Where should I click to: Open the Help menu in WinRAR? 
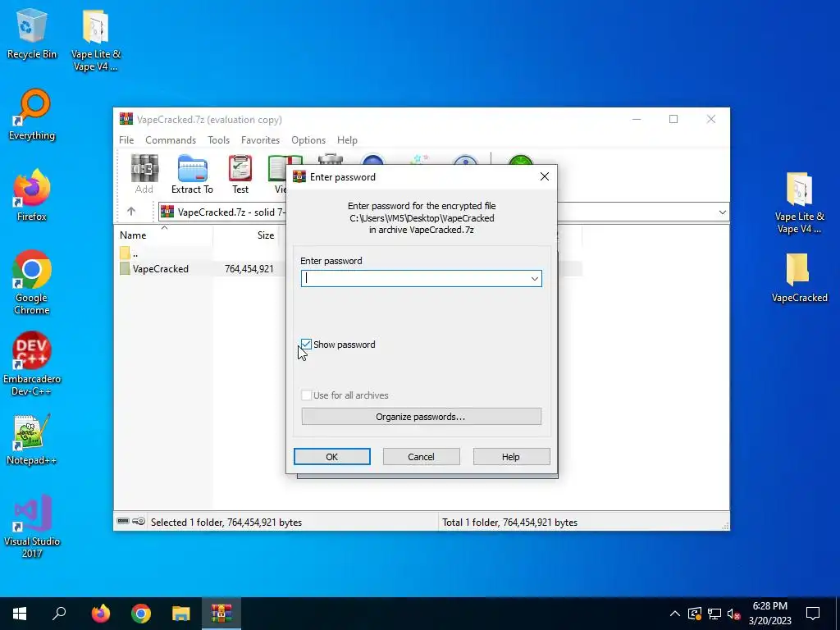(x=347, y=139)
